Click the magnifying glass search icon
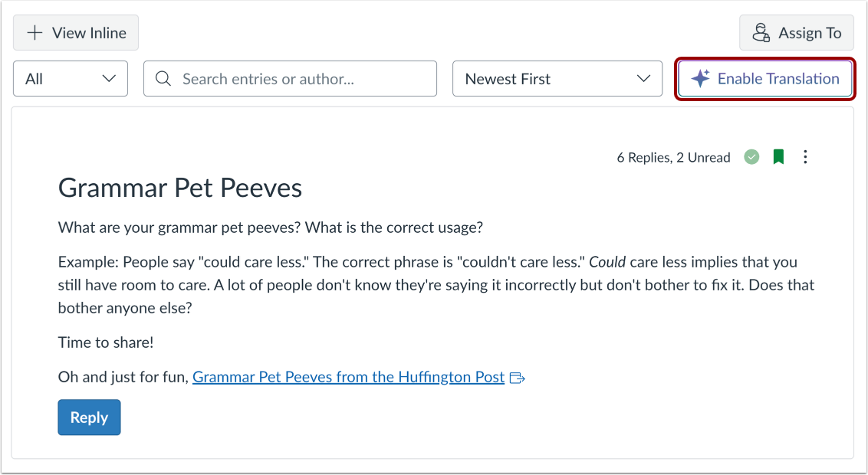Screen dimensions: 868x475 (x=163, y=79)
